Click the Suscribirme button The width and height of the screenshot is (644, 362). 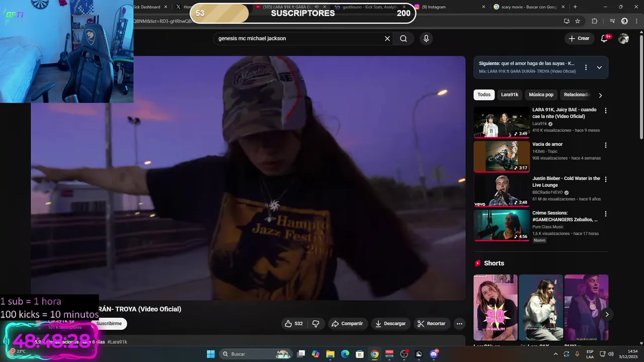click(x=109, y=324)
